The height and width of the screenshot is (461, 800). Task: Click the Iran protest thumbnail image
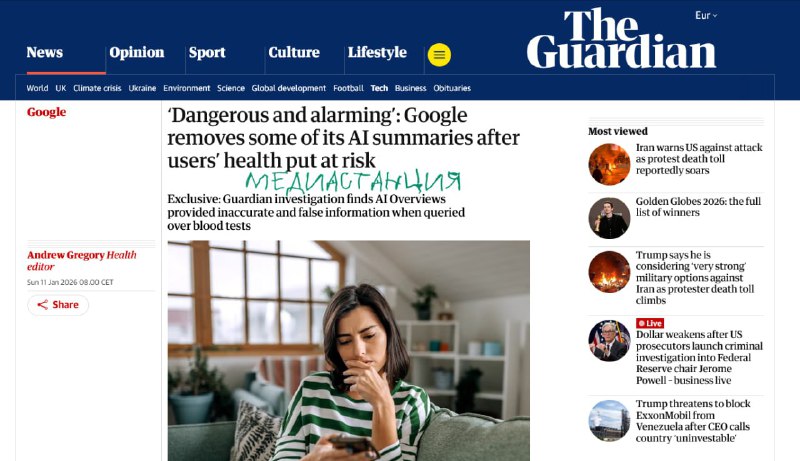[x=609, y=164]
